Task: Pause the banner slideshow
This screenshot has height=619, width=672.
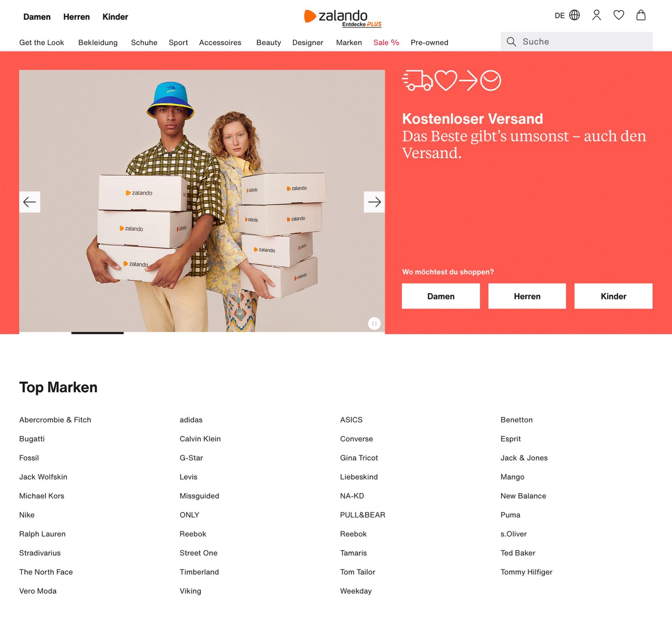Action: coord(374,323)
